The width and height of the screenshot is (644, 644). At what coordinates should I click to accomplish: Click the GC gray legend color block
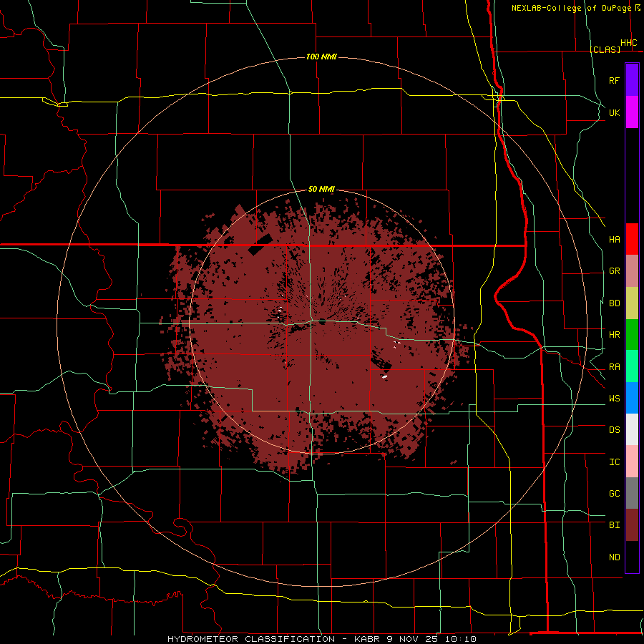click(632, 493)
